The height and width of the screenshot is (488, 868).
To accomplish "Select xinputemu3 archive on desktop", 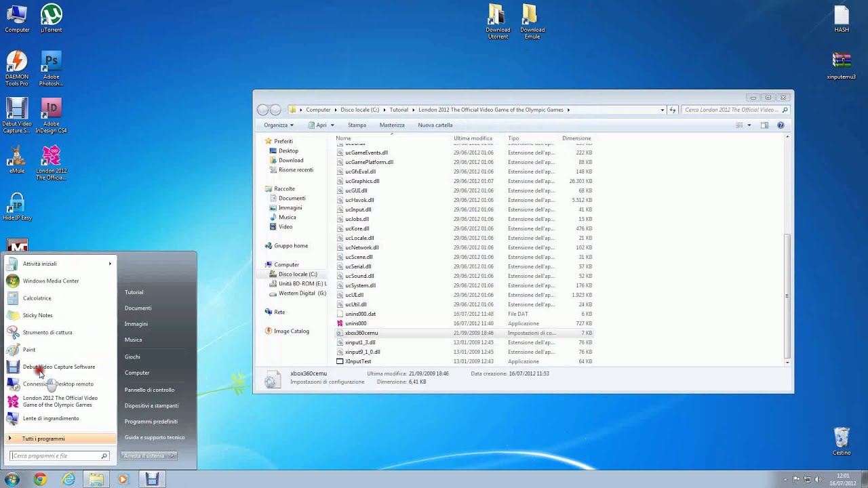I will pyautogui.click(x=842, y=66).
